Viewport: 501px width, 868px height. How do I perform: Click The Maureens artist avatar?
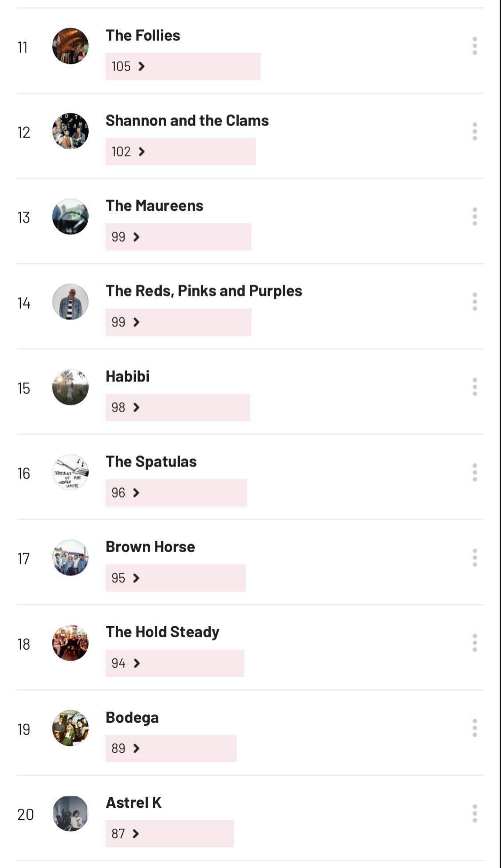point(70,217)
